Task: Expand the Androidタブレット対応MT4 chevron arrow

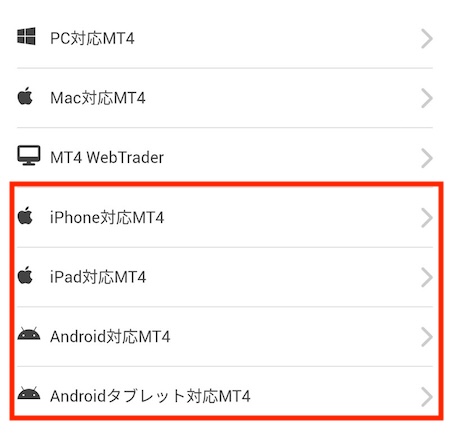Action: pos(427,397)
